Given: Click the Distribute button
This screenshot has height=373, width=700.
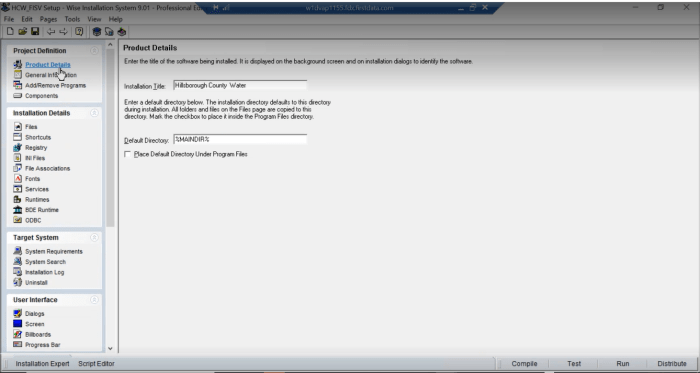Looking at the screenshot, I should click(x=672, y=364).
